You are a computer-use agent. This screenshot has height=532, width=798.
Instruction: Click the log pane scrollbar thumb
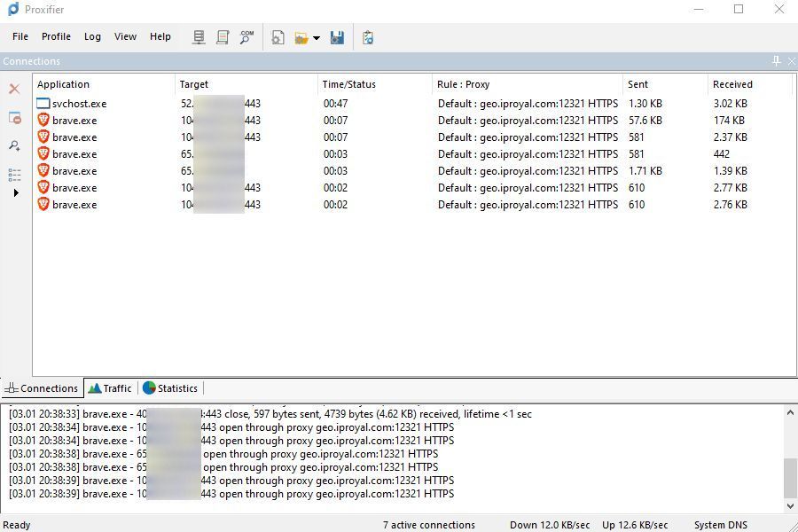coord(790,477)
